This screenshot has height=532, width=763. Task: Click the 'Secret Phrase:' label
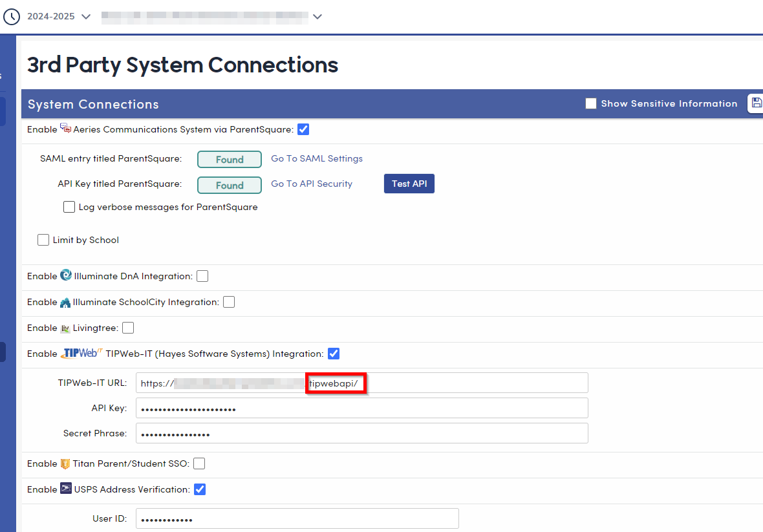95,433
